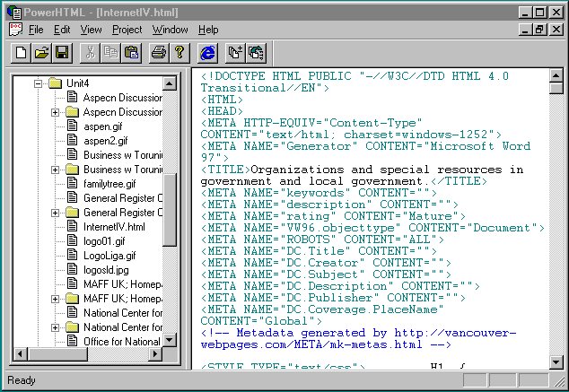
Task: Click the tree panel scroll up arrow
Action: click(x=170, y=83)
